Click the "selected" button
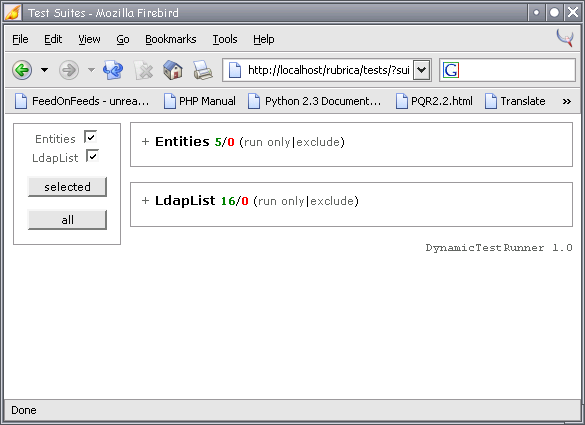The image size is (585, 425). click(67, 187)
